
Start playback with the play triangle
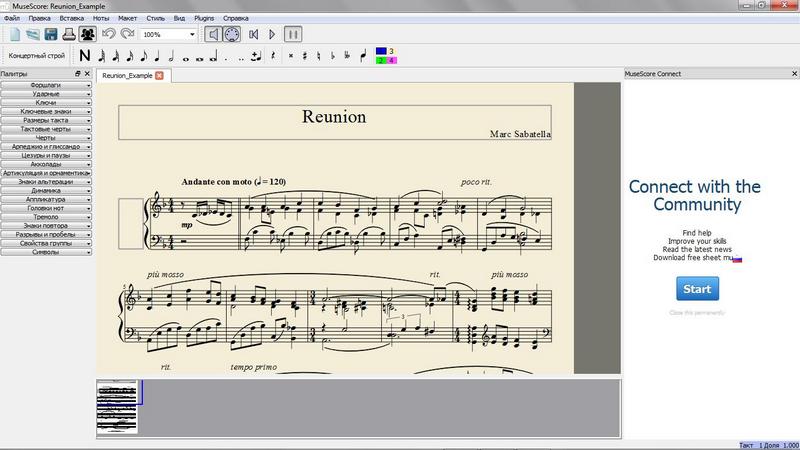tap(272, 34)
